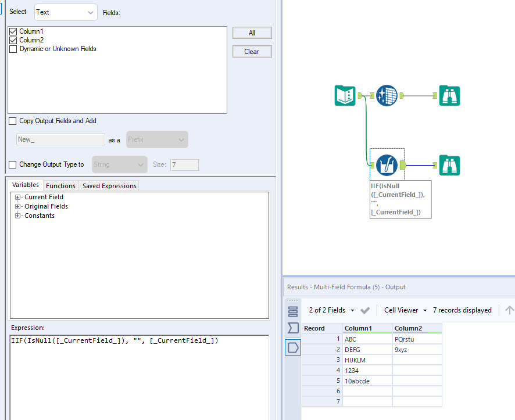Viewport: 515px width, 420px height.
Task: Click the checkmark icon beside the Fields dropdown
Action: click(365, 310)
